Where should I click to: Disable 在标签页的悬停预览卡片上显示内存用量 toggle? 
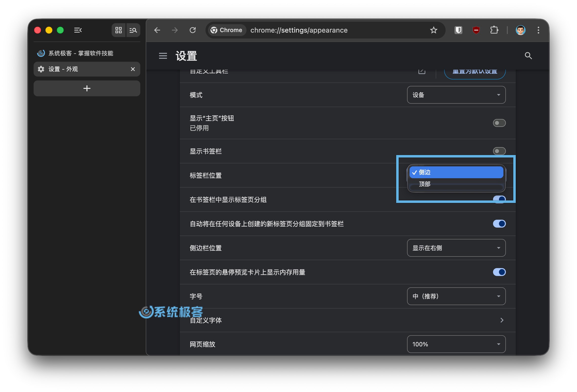coord(499,272)
